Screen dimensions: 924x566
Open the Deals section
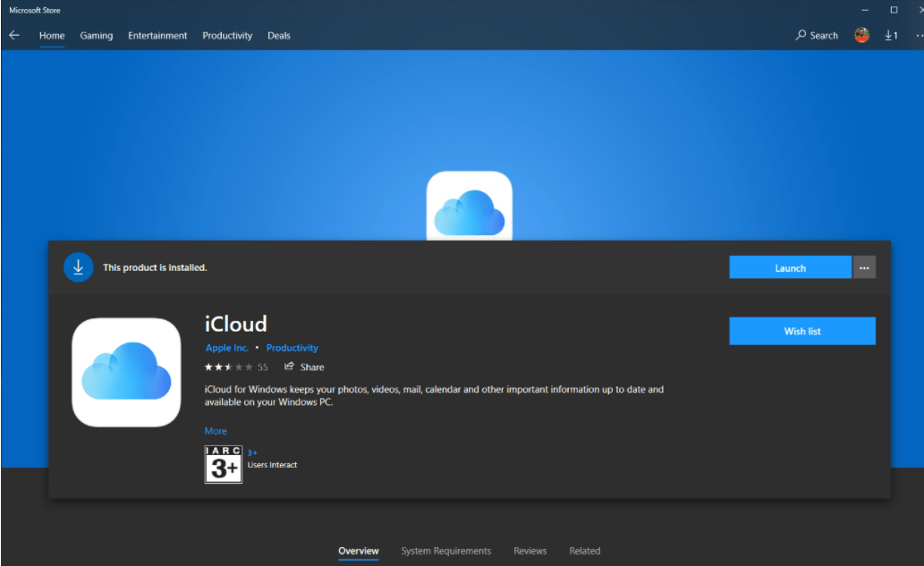pos(279,36)
